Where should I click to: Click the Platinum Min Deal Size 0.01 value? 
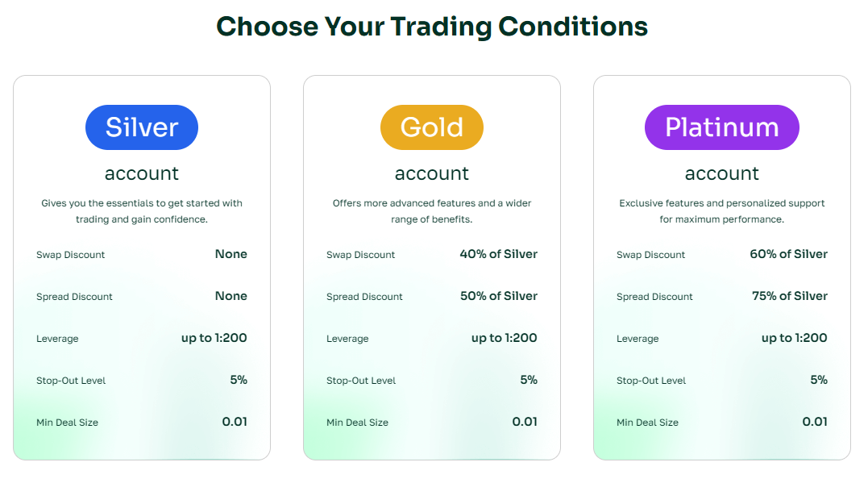click(x=814, y=422)
